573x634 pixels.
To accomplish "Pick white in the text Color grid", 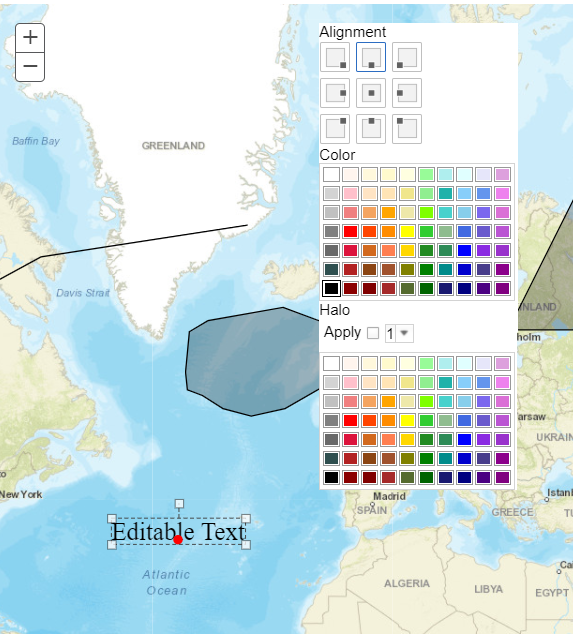I will coord(331,175).
